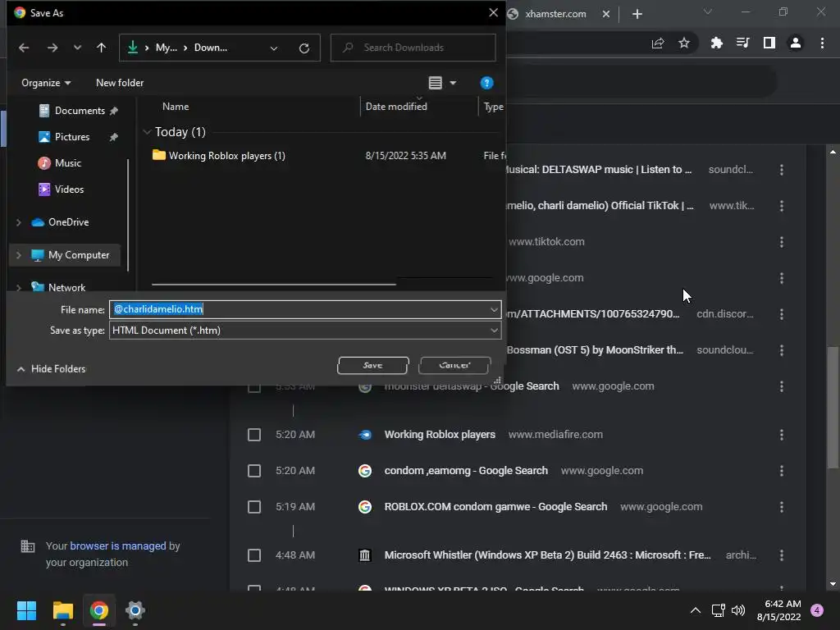Expand the Network tree node
The width and height of the screenshot is (840, 630).
19,288
